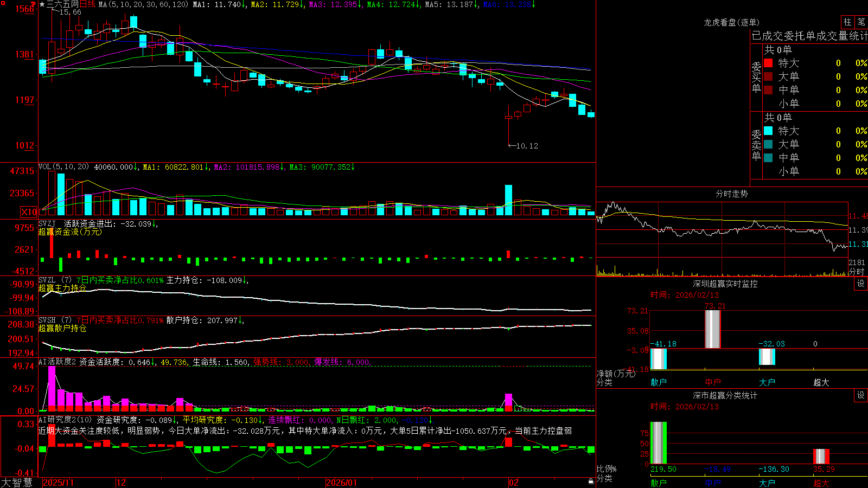Select the 日线 period label
The height and width of the screenshot is (488, 868).
point(88,4)
